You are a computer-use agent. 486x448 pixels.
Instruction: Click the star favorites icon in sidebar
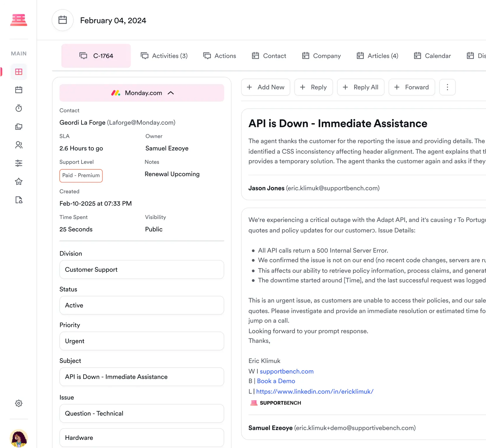[x=19, y=182]
